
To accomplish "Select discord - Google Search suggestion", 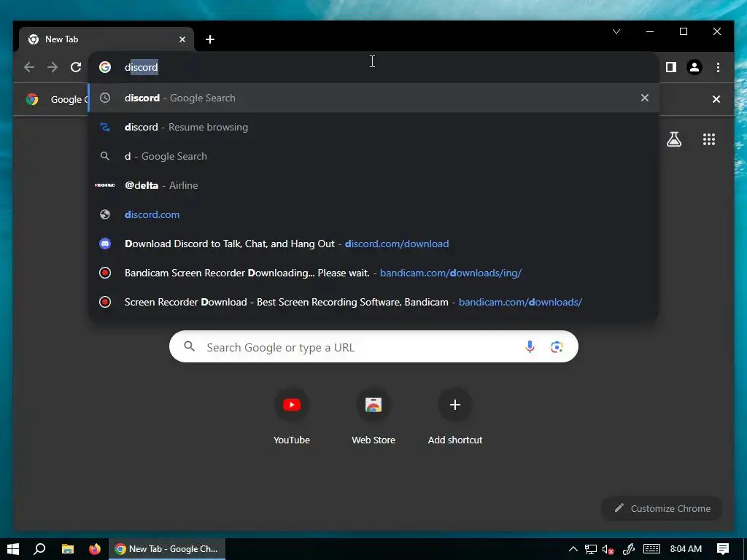I will 373,98.
